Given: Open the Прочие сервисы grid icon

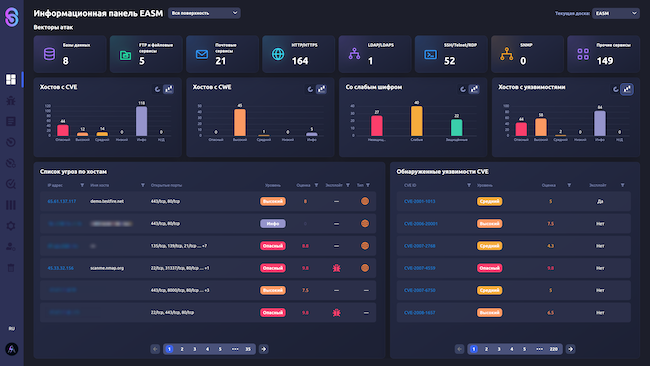Looking at the screenshot, I should click(x=583, y=54).
